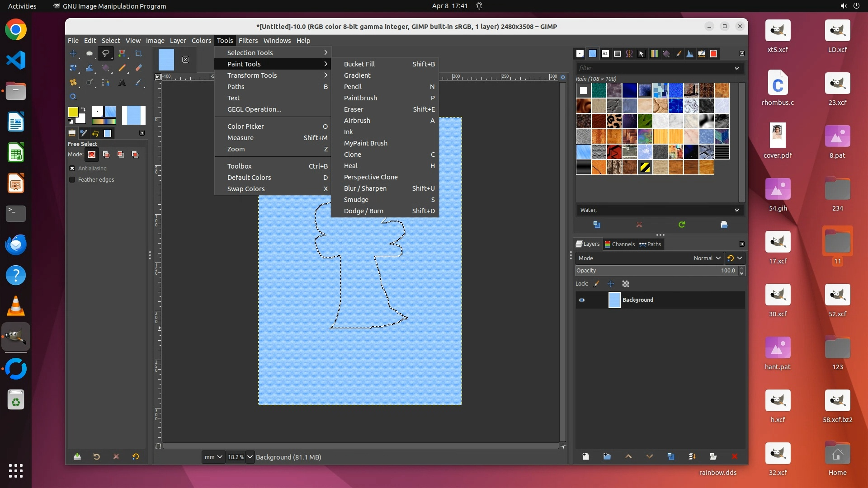Click the Move tool icon
868x488 pixels.
[73, 54]
